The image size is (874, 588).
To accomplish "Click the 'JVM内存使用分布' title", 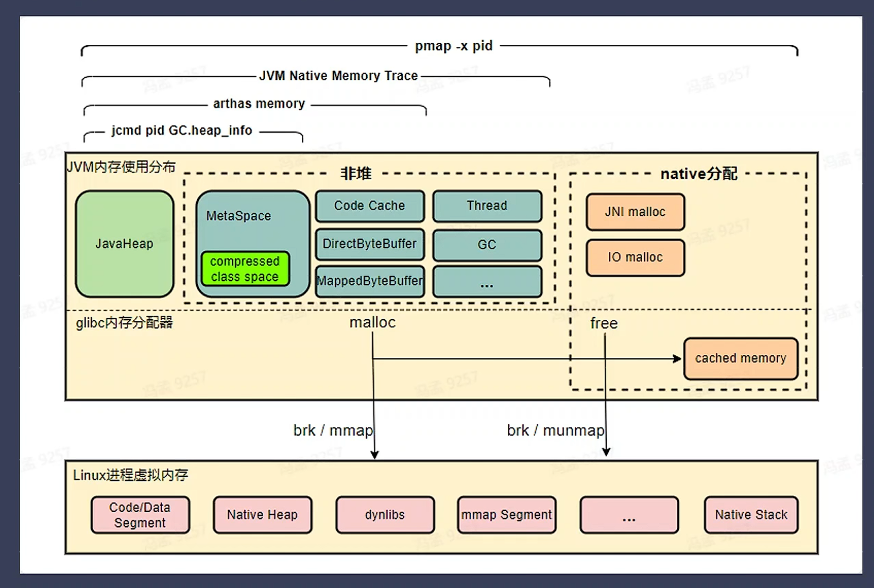I will (x=122, y=167).
